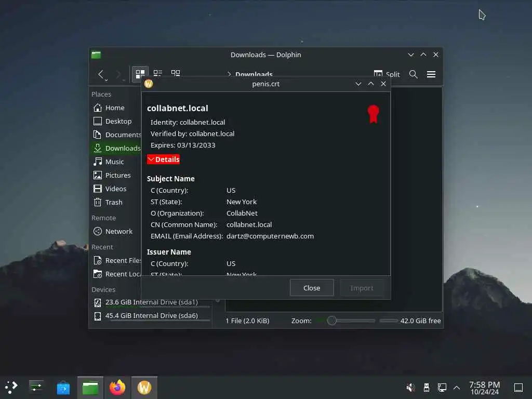Switch to Dolphin from the taskbar

[x=90, y=388]
